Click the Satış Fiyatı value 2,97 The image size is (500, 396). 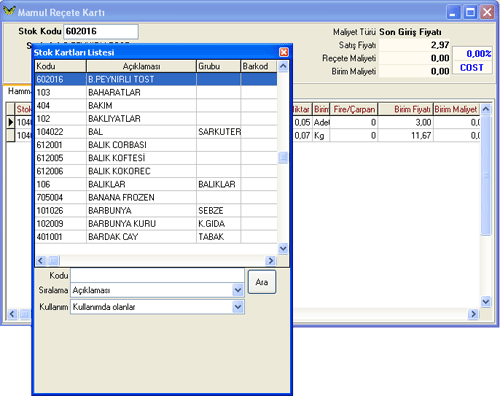tap(414, 45)
